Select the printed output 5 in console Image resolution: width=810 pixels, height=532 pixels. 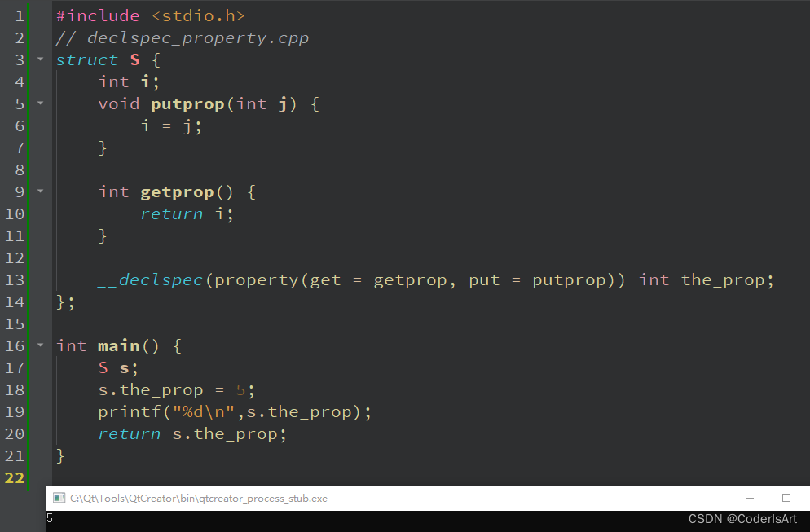tap(49, 517)
